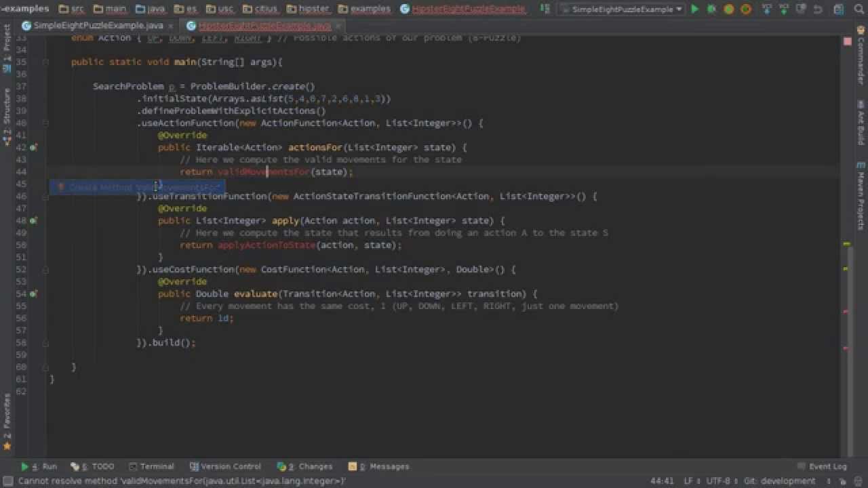Click the 44:41 cursor position indicator
Screen dimensions: 868x488
tap(662, 481)
